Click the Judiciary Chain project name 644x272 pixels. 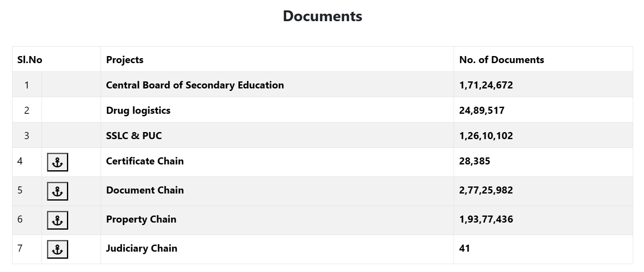[x=141, y=248]
